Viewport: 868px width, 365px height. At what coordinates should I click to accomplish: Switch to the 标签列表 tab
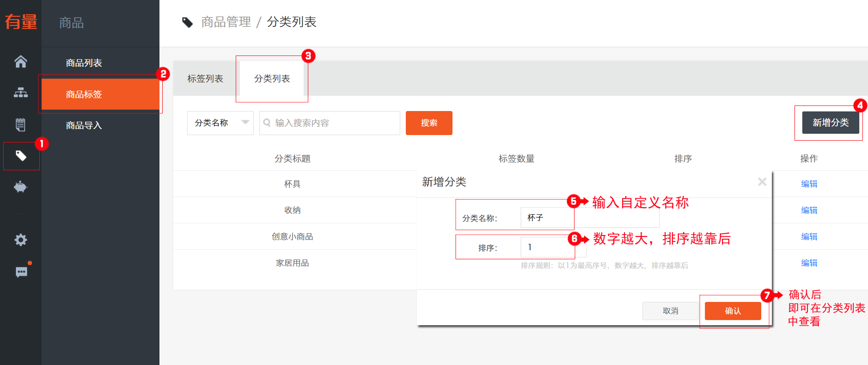pyautogui.click(x=205, y=79)
